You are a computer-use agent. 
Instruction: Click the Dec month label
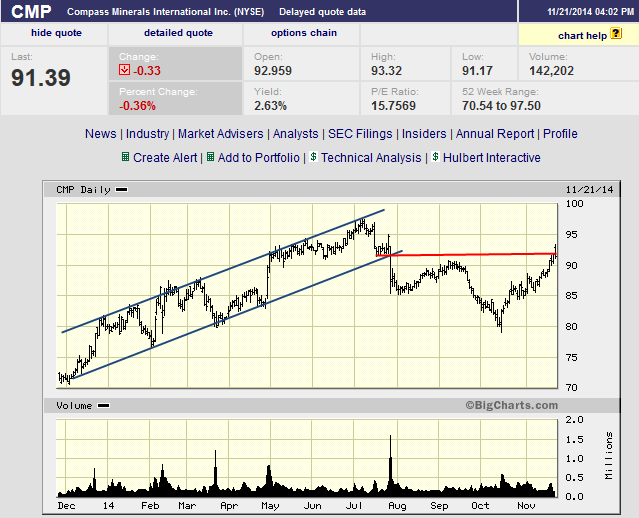[66, 506]
